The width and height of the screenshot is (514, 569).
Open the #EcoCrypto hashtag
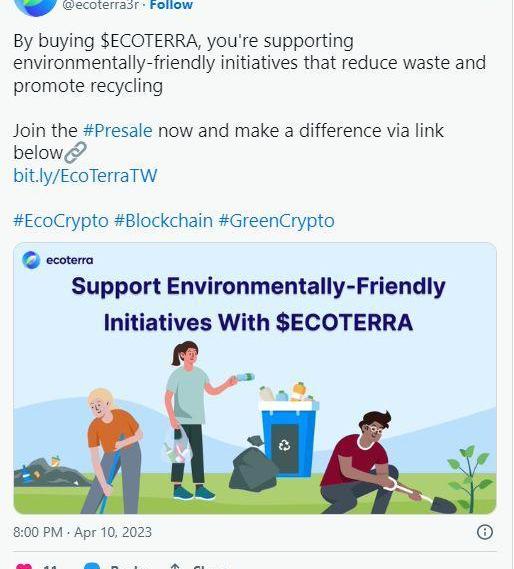tap(61, 221)
